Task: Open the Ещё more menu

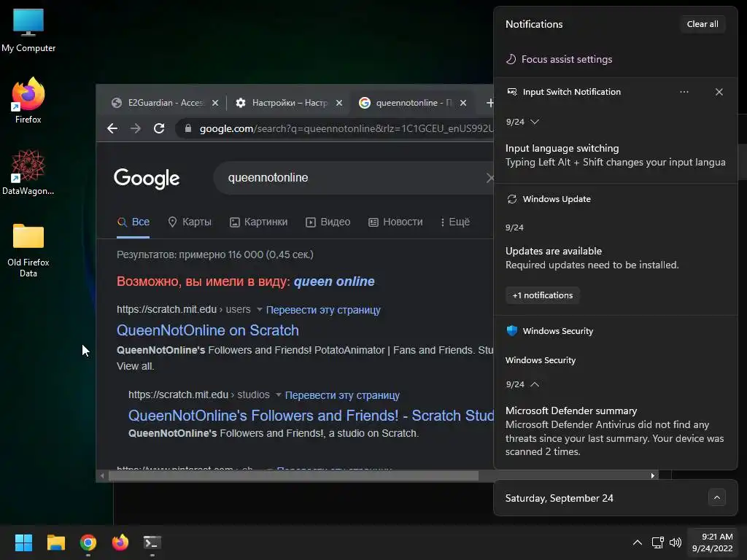Action: (x=455, y=222)
